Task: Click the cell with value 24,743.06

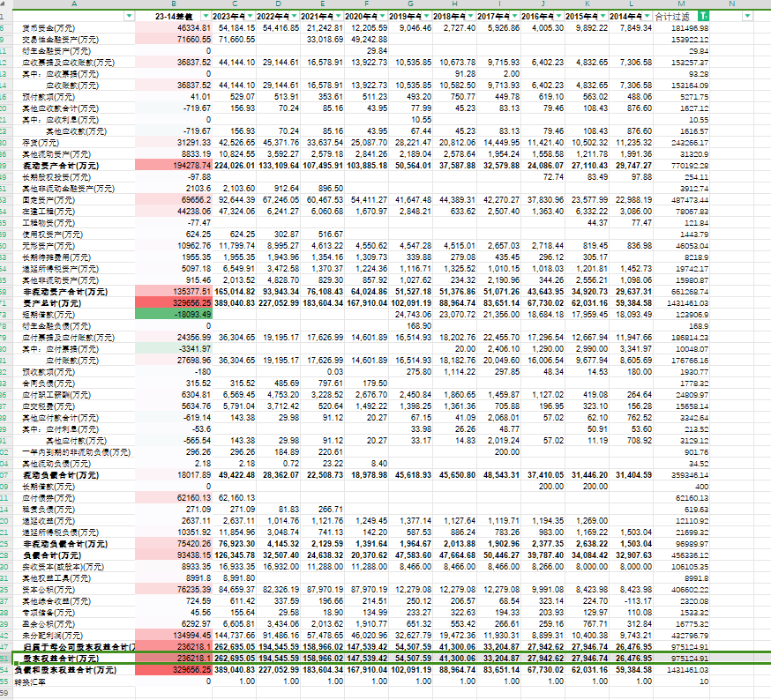Action: [410, 315]
